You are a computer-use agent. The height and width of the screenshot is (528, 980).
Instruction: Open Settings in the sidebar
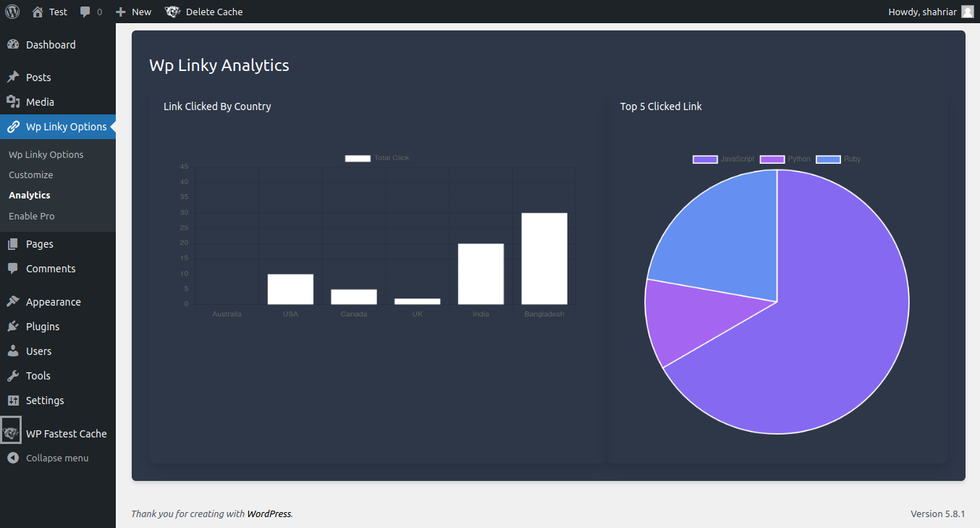[x=58, y=401]
